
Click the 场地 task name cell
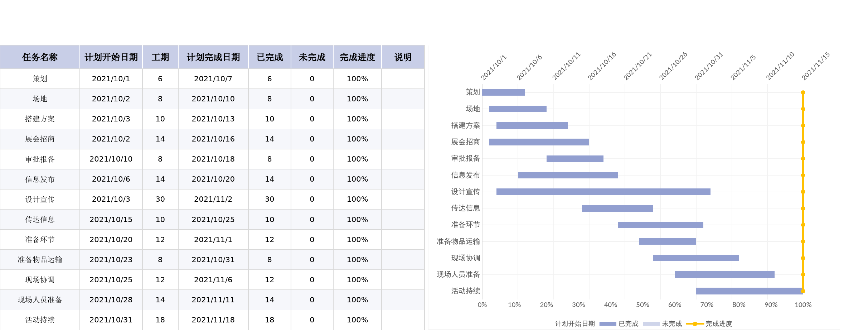click(40, 99)
